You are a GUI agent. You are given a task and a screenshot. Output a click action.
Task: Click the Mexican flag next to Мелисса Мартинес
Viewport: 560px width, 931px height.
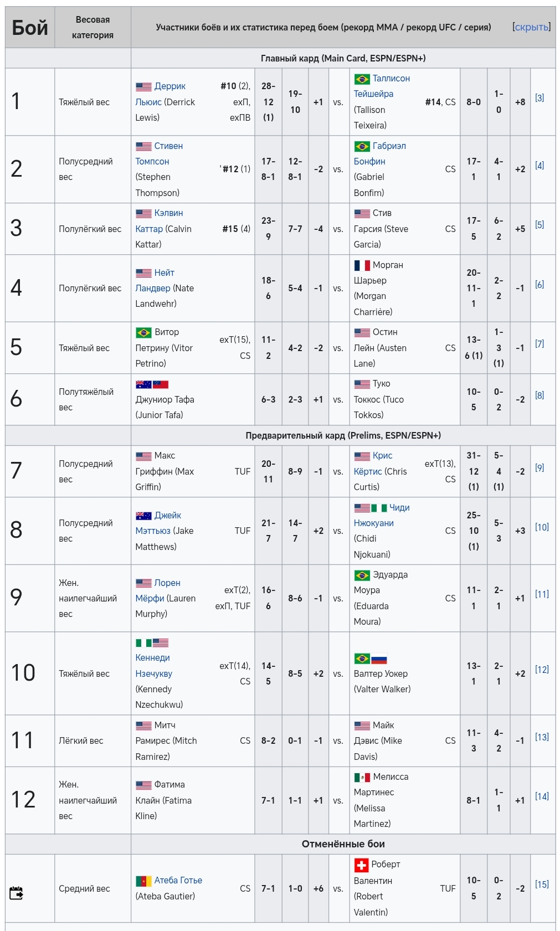(362, 777)
